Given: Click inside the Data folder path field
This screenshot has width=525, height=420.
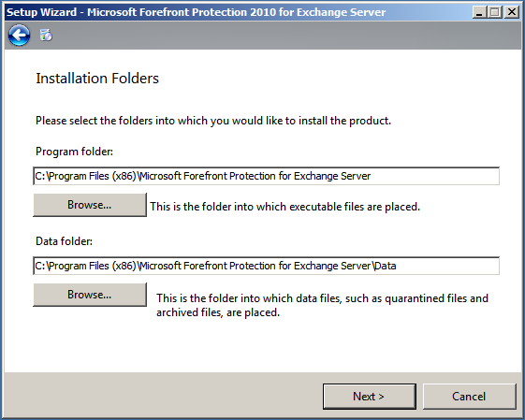Looking at the screenshot, I should pos(266,266).
